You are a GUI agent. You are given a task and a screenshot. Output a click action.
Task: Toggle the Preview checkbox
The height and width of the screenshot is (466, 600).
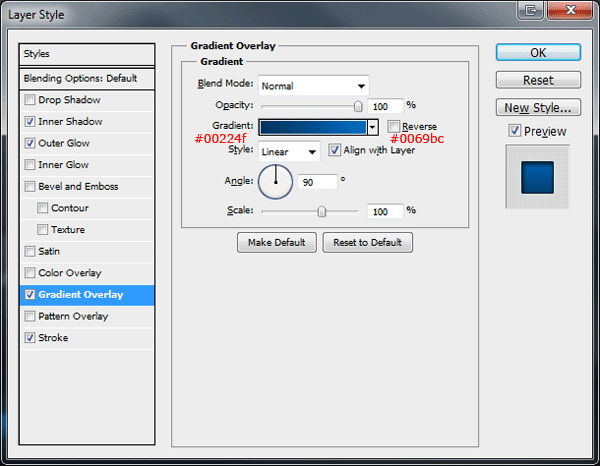(x=515, y=131)
